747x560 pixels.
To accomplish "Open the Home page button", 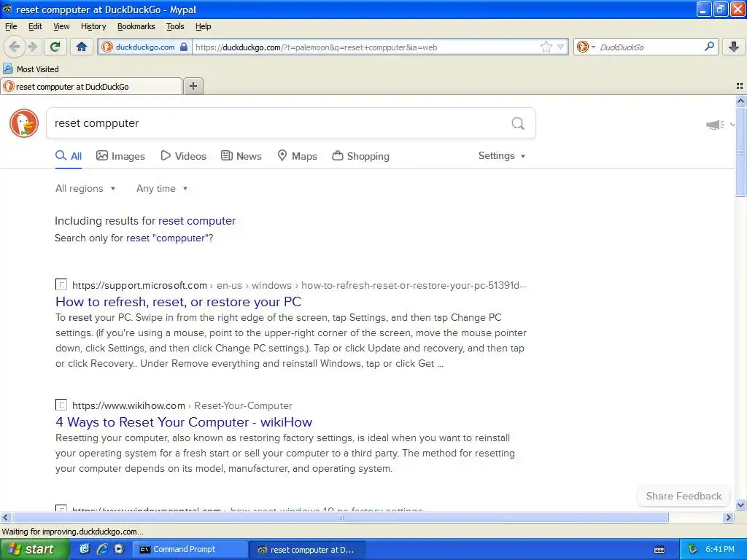I will pyautogui.click(x=82, y=47).
